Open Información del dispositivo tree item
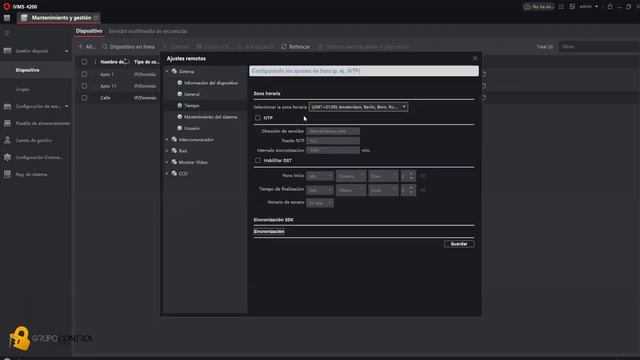 click(x=211, y=83)
